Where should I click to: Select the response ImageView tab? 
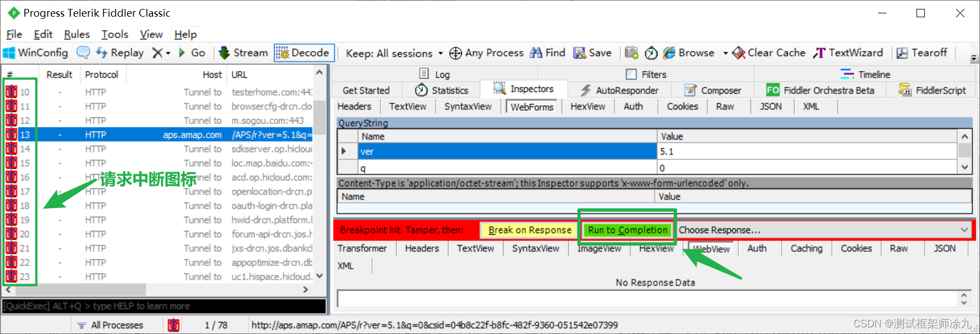[x=599, y=248]
